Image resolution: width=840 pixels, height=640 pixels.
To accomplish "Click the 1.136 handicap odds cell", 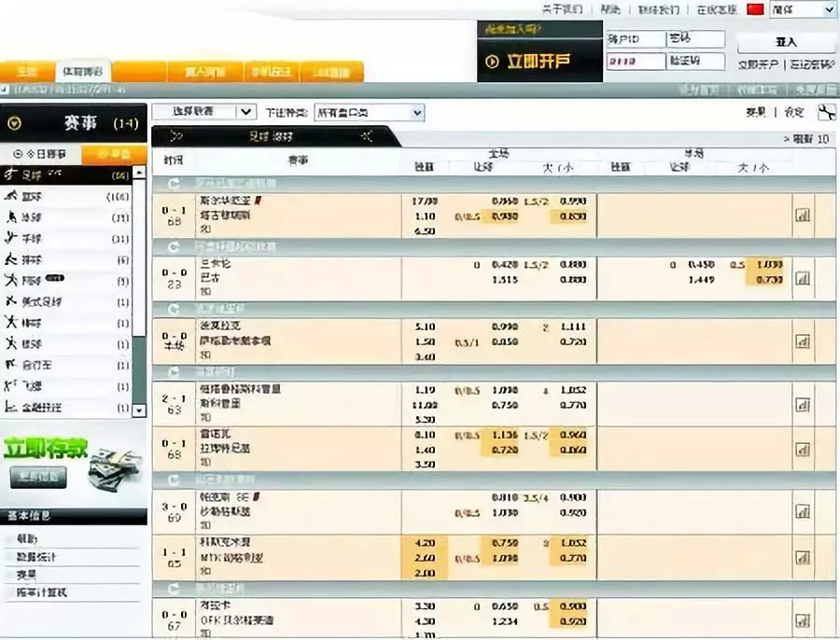I will (505, 436).
